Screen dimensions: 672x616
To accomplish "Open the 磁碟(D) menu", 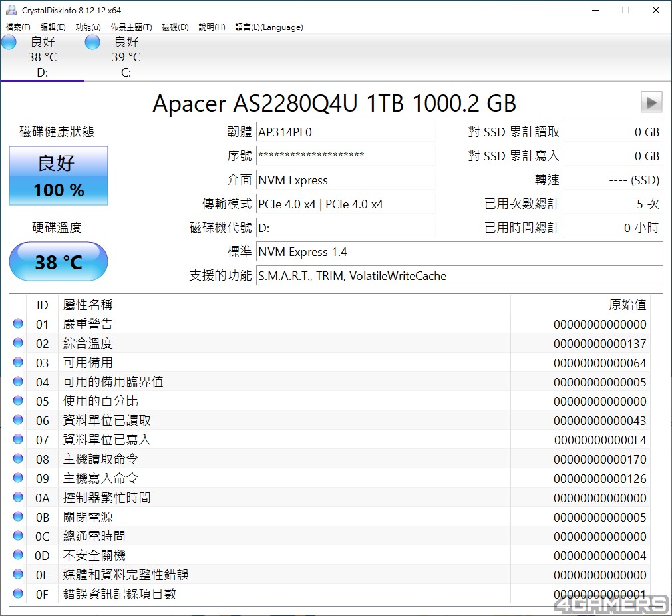I will click(x=175, y=27).
